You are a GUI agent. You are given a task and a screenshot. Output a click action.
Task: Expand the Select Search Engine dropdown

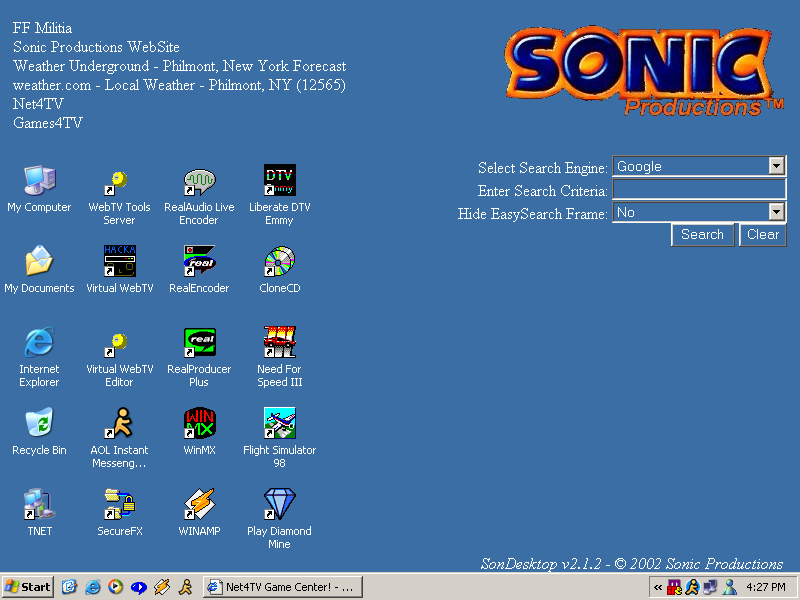pyautogui.click(x=776, y=167)
